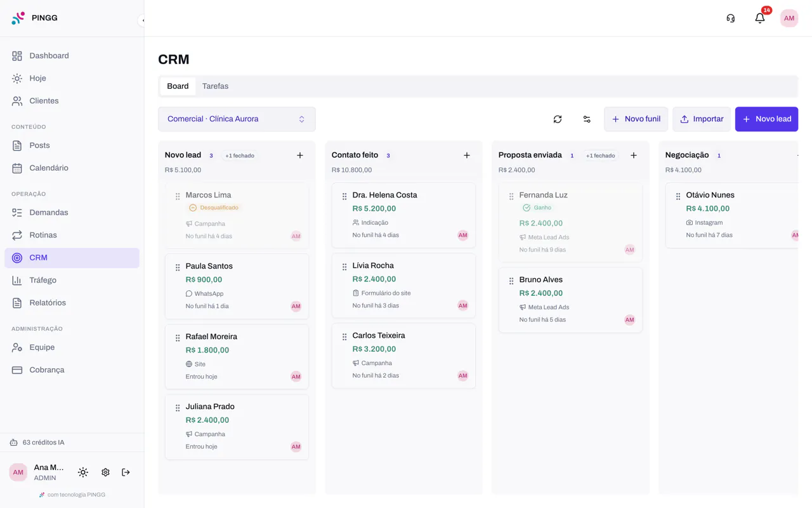The height and width of the screenshot is (508, 812).
Task: Refresh the CRM board
Action: (558, 119)
